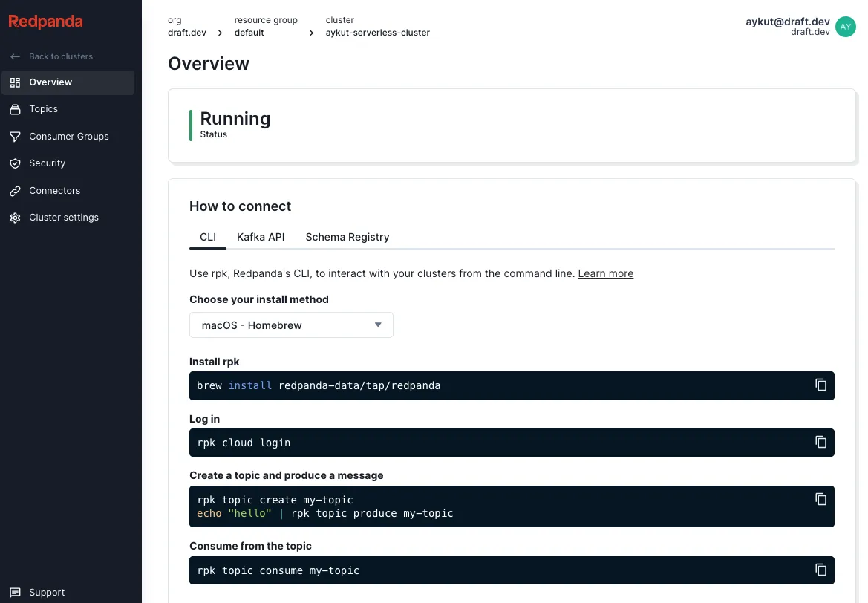Click the rpk cloud login code block
Screen dimensions: 868x603
(x=512, y=443)
